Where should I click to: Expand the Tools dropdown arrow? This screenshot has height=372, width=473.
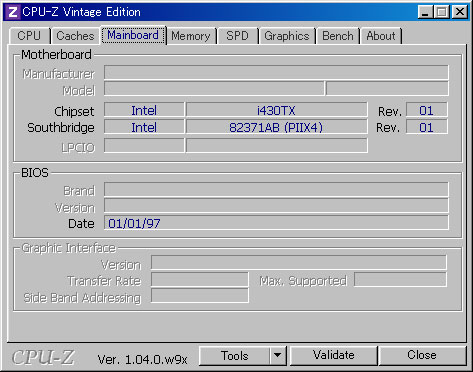pyautogui.click(x=278, y=356)
